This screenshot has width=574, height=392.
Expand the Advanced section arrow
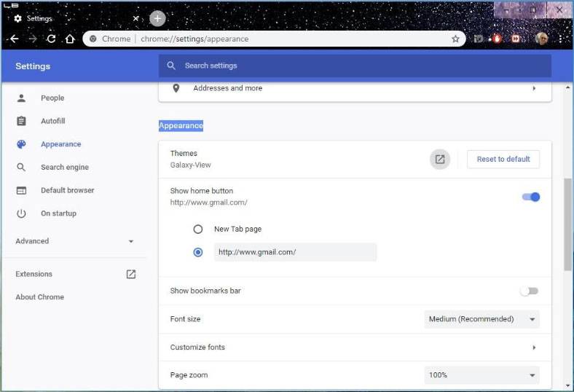coord(131,242)
